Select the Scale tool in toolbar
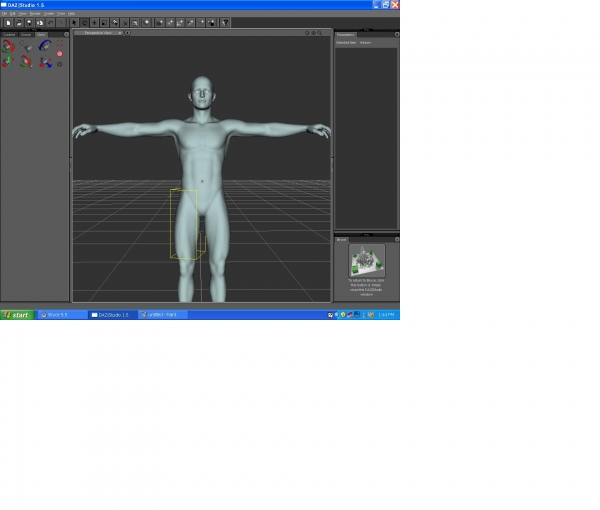 tap(104, 23)
